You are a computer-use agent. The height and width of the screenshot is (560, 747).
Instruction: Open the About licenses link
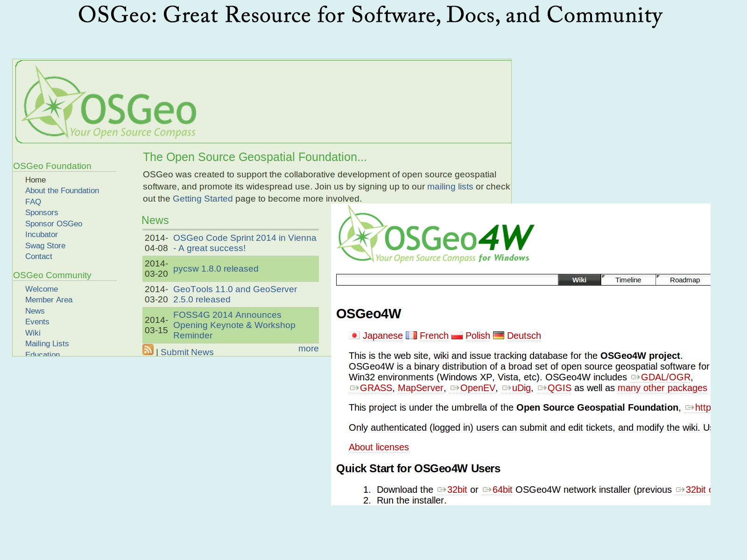tap(379, 447)
